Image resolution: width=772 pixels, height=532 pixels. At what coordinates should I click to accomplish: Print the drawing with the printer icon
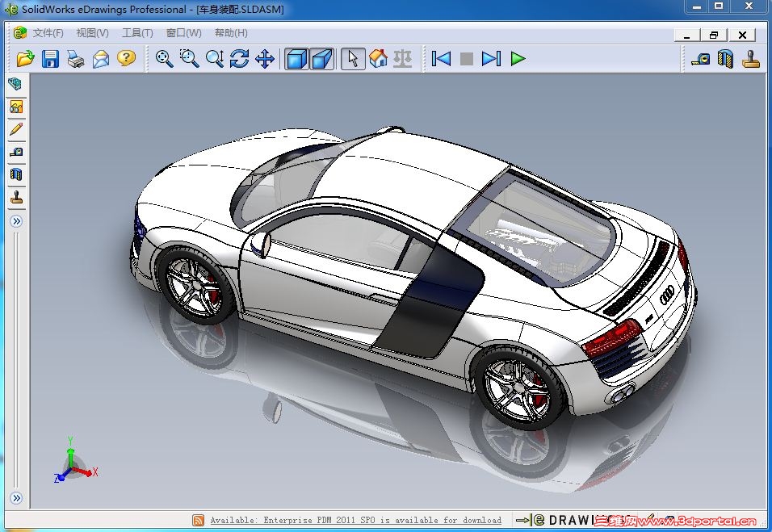(x=76, y=59)
